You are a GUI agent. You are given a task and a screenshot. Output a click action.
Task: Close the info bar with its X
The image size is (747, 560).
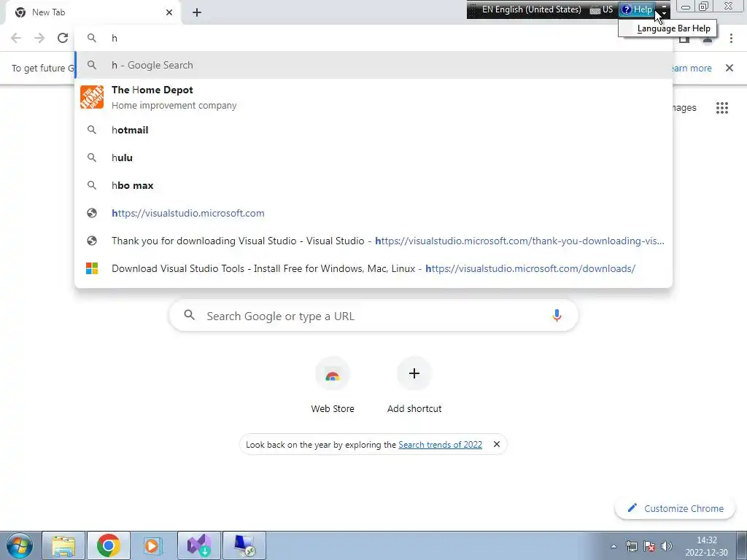pos(729,68)
